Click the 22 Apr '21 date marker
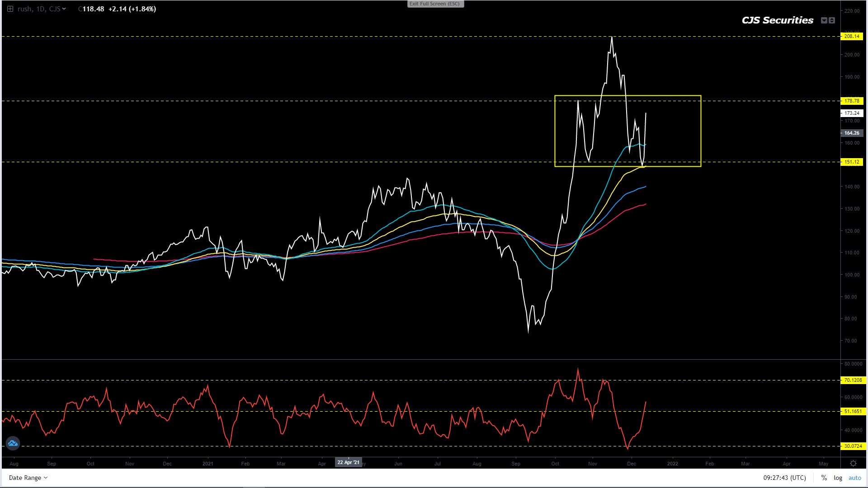The height and width of the screenshot is (488, 868). pyautogui.click(x=348, y=462)
